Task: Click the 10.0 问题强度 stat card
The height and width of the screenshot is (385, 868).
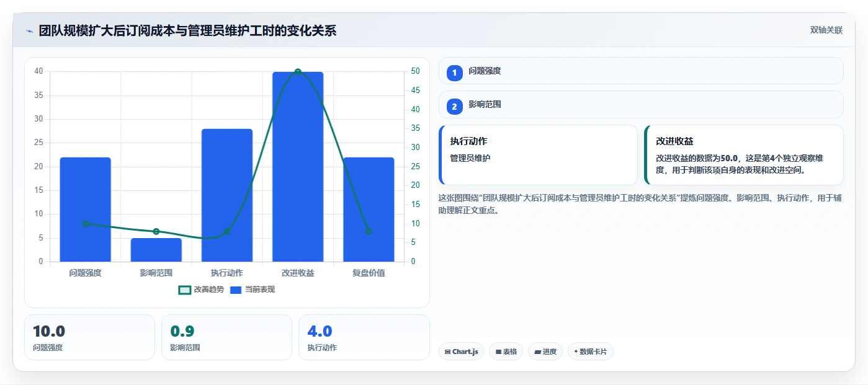Action: coord(89,337)
